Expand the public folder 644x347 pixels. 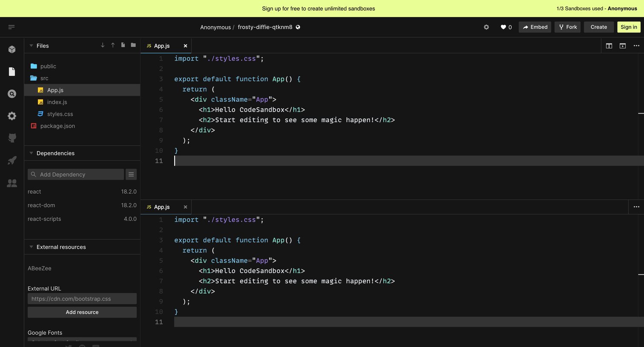82,66
